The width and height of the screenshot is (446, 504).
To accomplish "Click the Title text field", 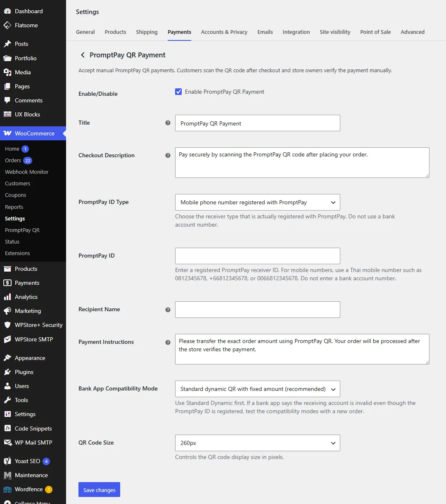I will [x=258, y=123].
